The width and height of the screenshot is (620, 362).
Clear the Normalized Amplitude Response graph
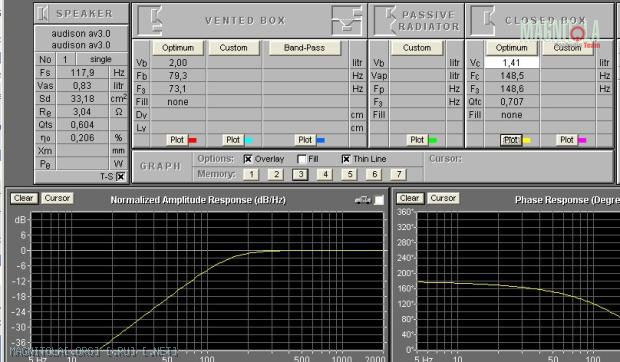[x=24, y=198]
